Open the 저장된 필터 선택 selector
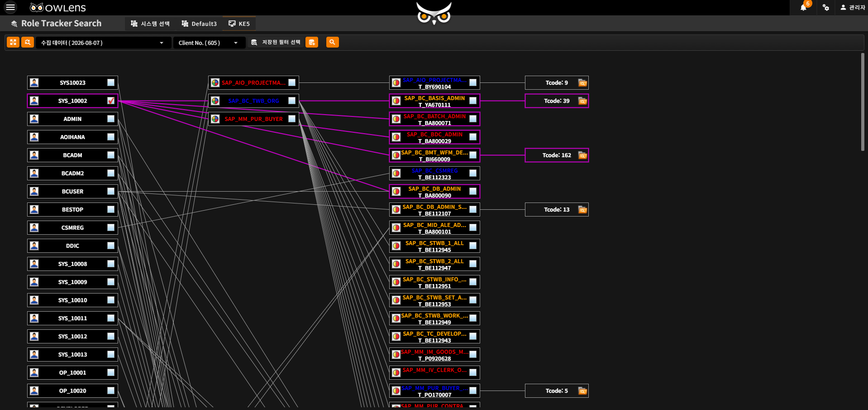The width and height of the screenshot is (868, 410). (276, 42)
